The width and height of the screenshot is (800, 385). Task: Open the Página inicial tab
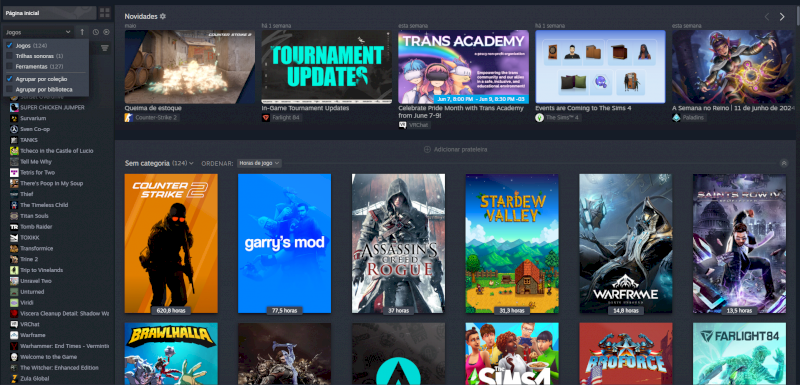[x=49, y=13]
